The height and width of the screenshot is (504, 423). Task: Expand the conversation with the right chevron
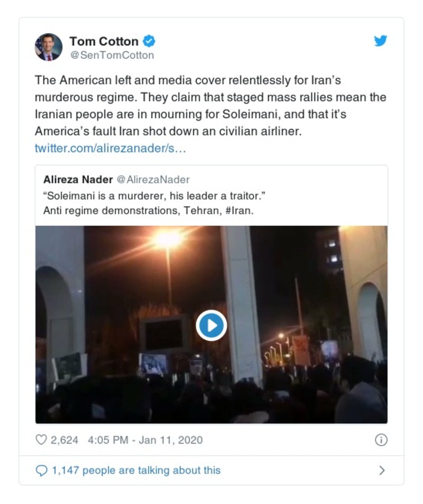(x=382, y=470)
